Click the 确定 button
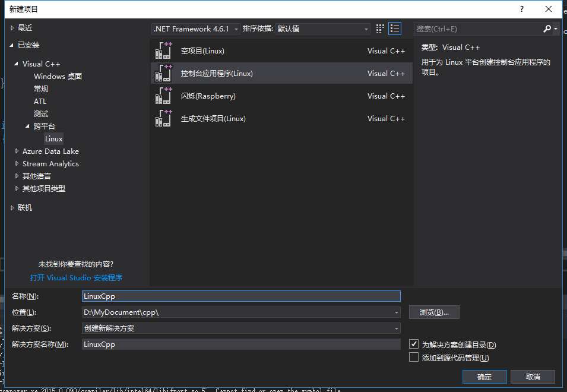This screenshot has height=392, width=567. coord(484,377)
